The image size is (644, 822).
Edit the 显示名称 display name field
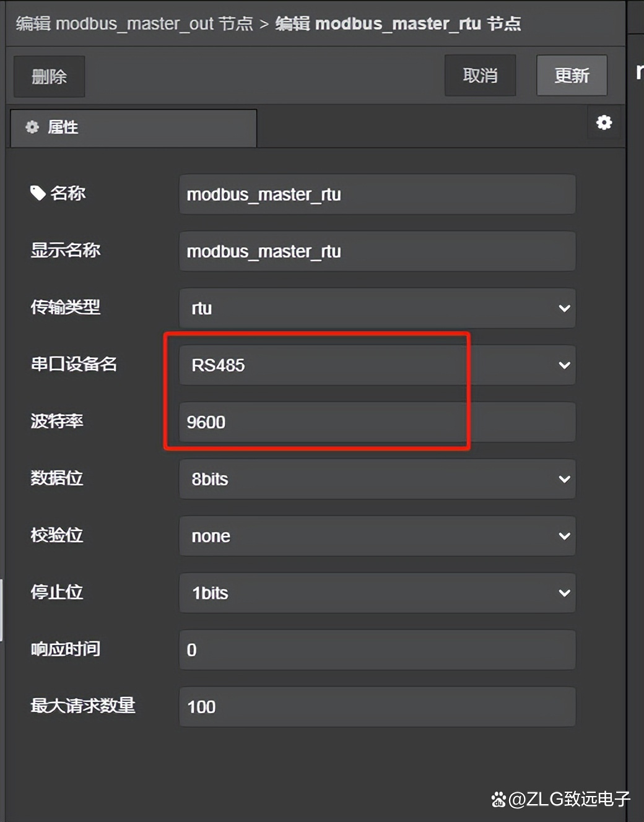377,251
